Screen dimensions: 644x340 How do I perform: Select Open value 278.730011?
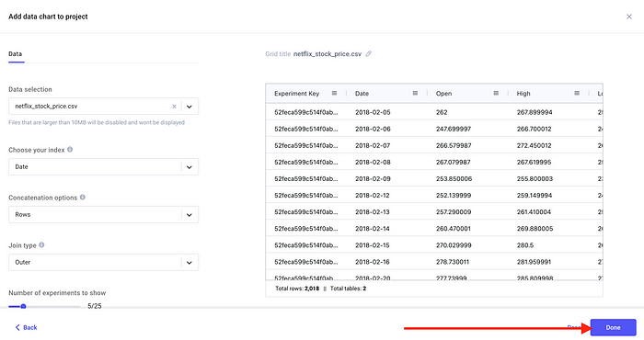(453, 262)
